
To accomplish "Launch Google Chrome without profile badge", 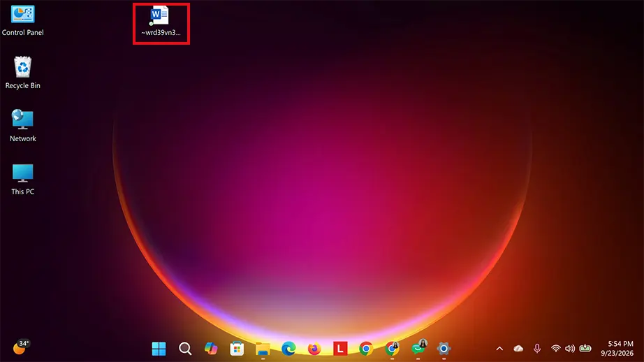I will [x=366, y=349].
